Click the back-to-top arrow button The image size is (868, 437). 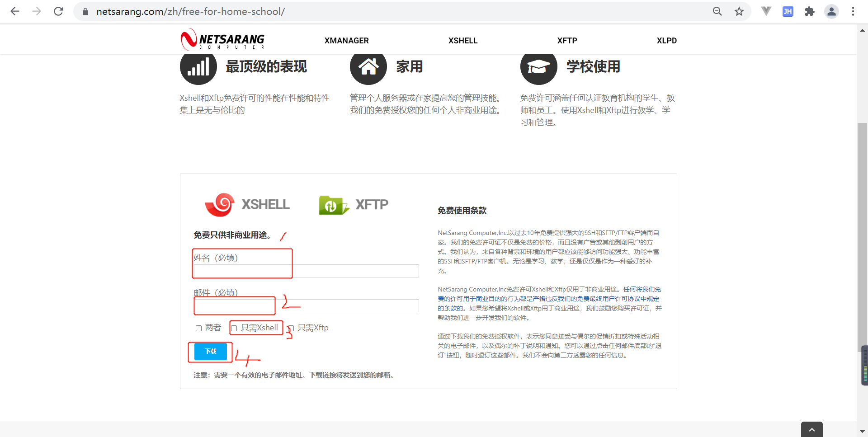point(812,429)
